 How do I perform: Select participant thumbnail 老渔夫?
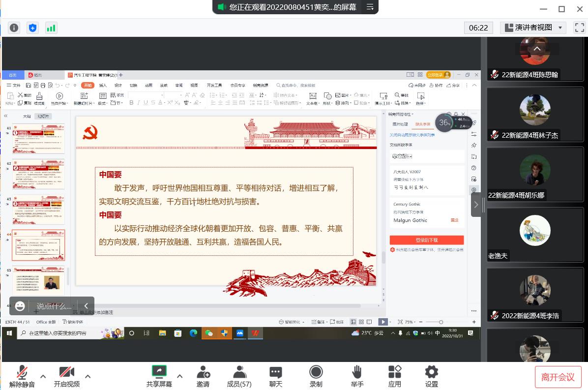pyautogui.click(x=535, y=236)
